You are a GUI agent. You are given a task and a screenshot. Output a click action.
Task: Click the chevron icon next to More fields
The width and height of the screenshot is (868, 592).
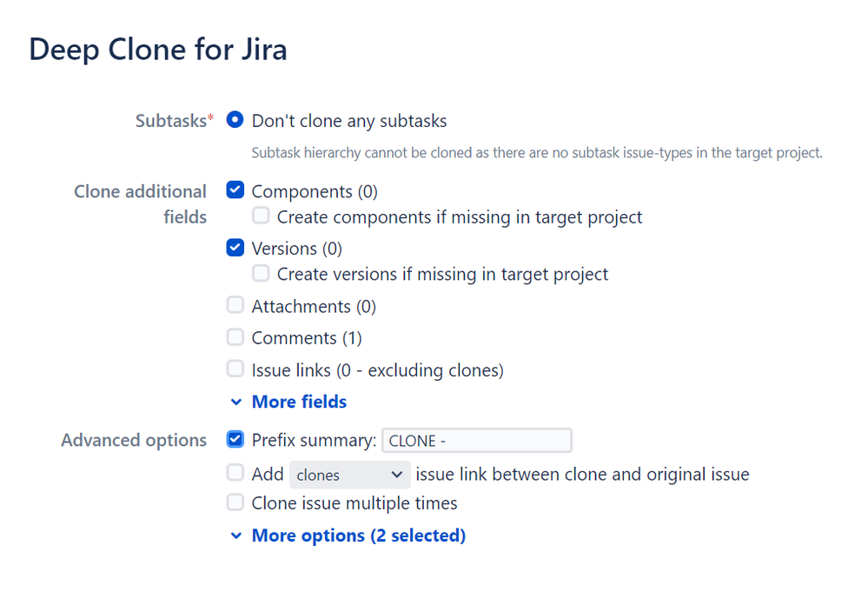pos(236,402)
